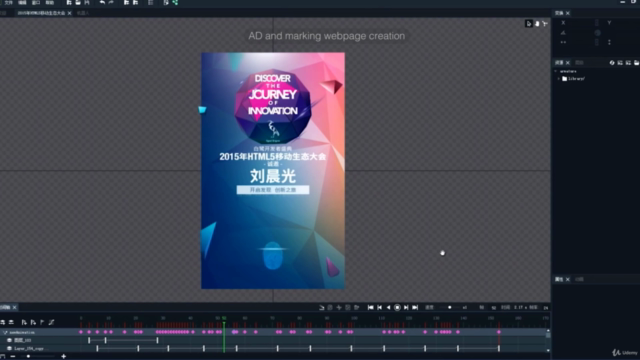
Task: Expand the library folder in resource tree
Action: (x=559, y=79)
